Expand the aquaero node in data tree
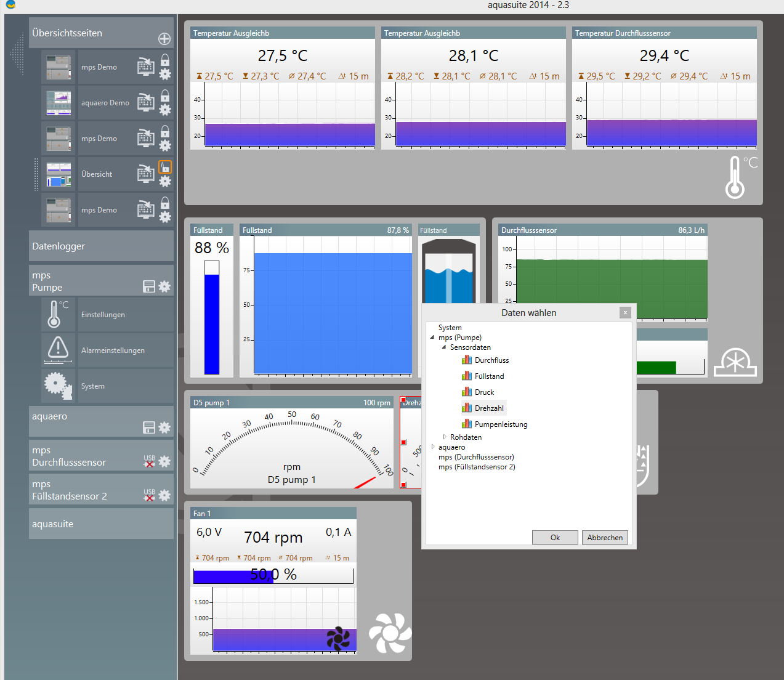 tap(433, 447)
